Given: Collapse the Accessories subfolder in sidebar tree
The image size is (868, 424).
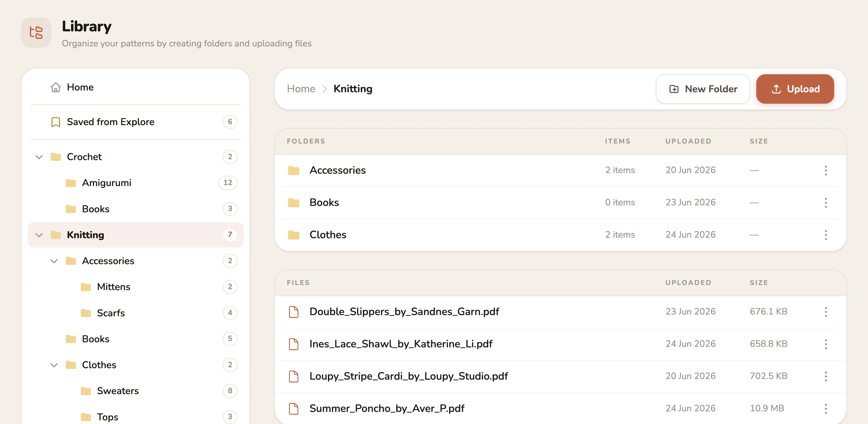Looking at the screenshot, I should (54, 261).
